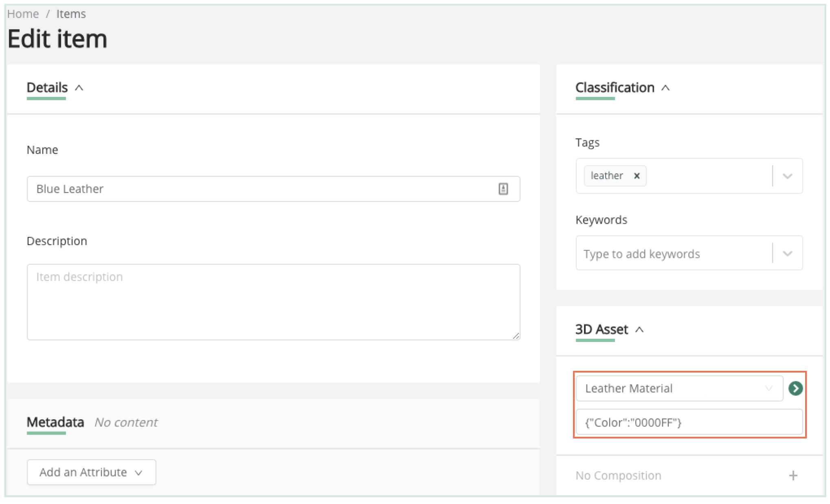Go to Home in the breadcrumb
Viewport: 830px width, 504px height.
pyautogui.click(x=23, y=14)
